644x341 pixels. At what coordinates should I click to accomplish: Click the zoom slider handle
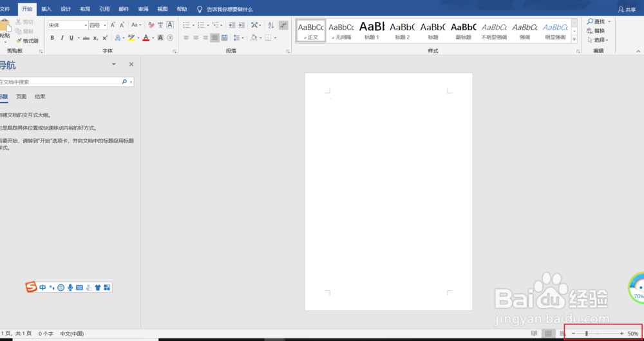[x=587, y=333]
